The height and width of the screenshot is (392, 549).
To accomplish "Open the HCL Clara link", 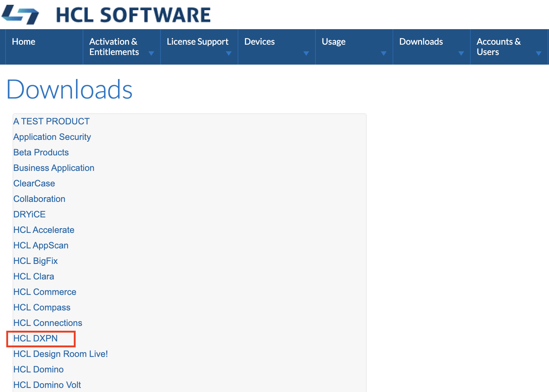I will click(x=34, y=276).
